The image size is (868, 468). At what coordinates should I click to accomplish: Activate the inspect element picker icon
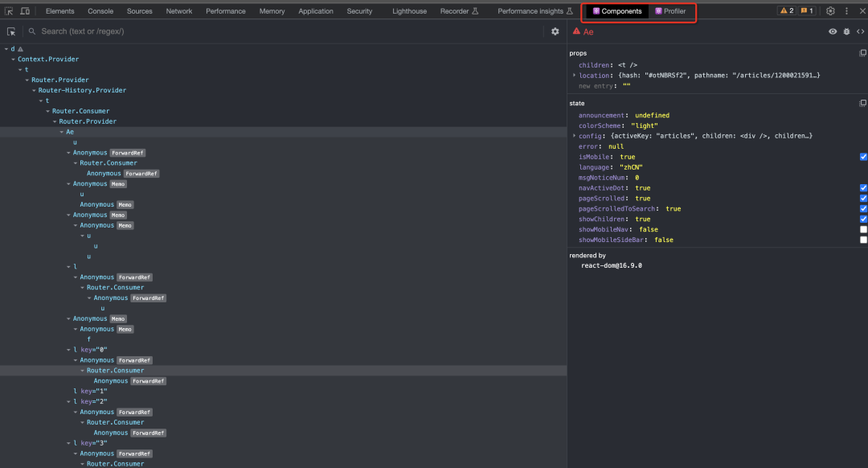pyautogui.click(x=9, y=11)
